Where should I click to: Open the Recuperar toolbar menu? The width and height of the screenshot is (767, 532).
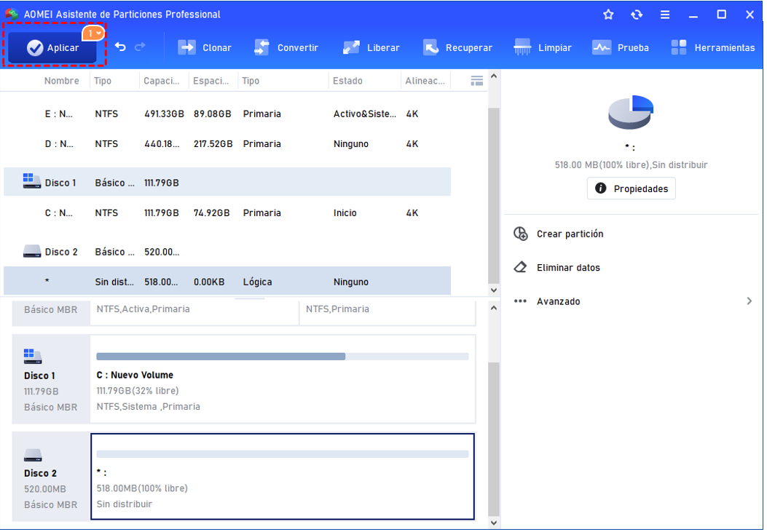457,47
